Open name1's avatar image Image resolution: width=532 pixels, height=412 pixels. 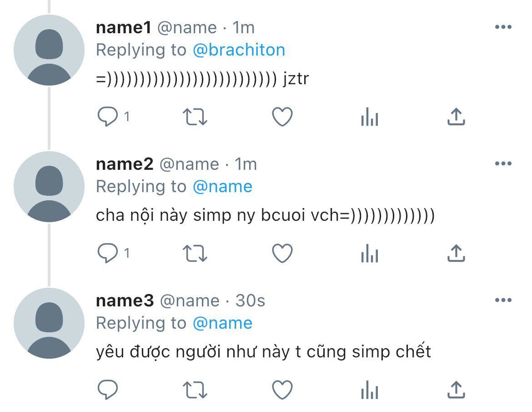tap(49, 50)
